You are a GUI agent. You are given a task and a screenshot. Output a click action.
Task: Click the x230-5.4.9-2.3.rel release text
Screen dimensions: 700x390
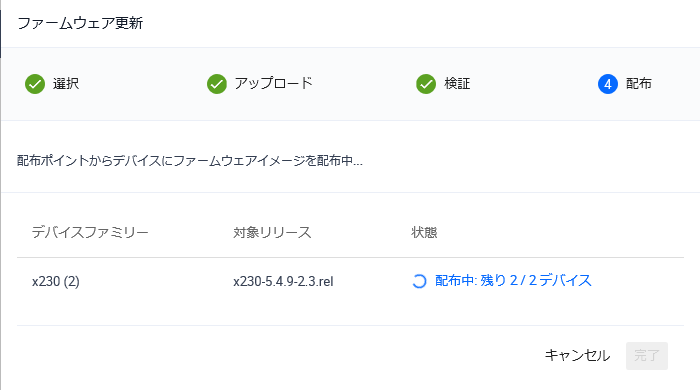point(283,282)
